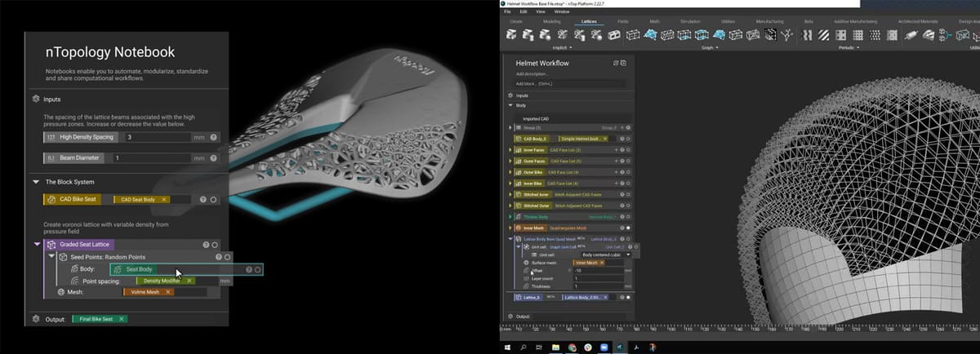Switch to the Create ribbon tab
Screen dimensions: 980x354
(516, 22)
